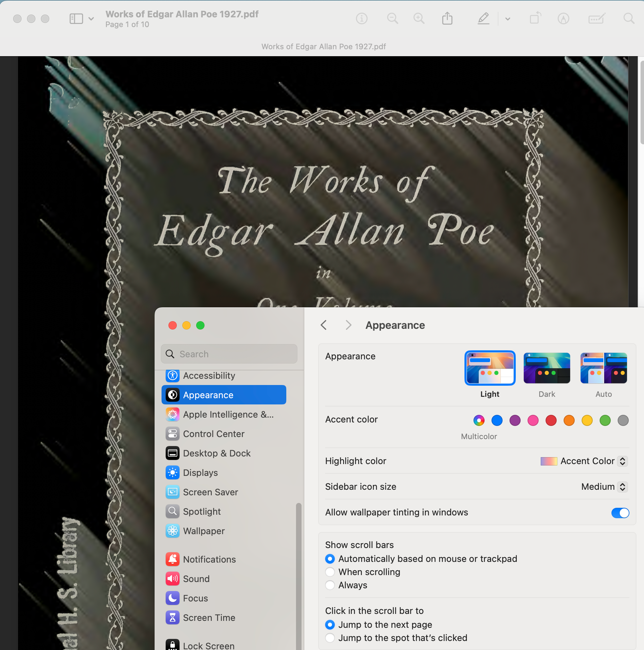This screenshot has width=644, height=650.
Task: Open Control Center settings
Action: click(224, 434)
